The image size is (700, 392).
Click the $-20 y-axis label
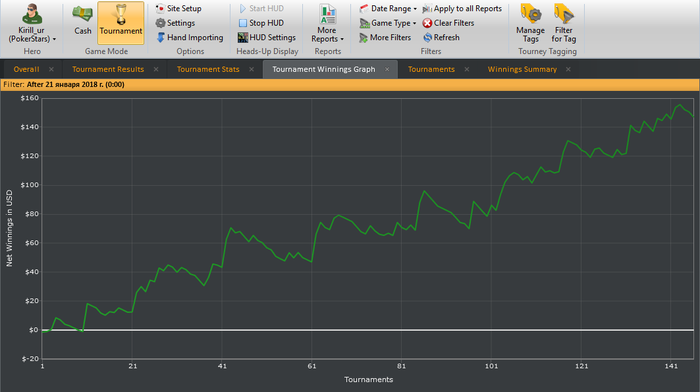pyautogui.click(x=30, y=359)
